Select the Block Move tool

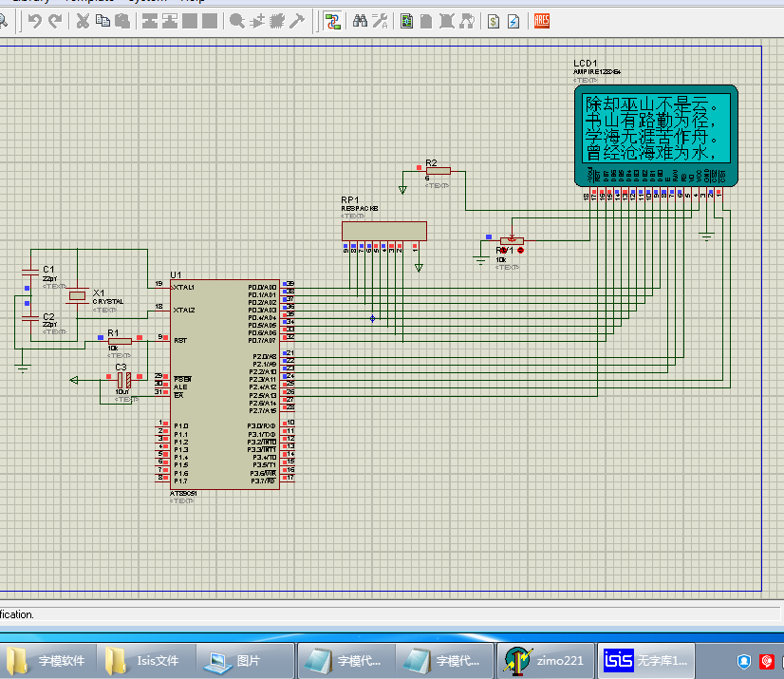pos(170,21)
